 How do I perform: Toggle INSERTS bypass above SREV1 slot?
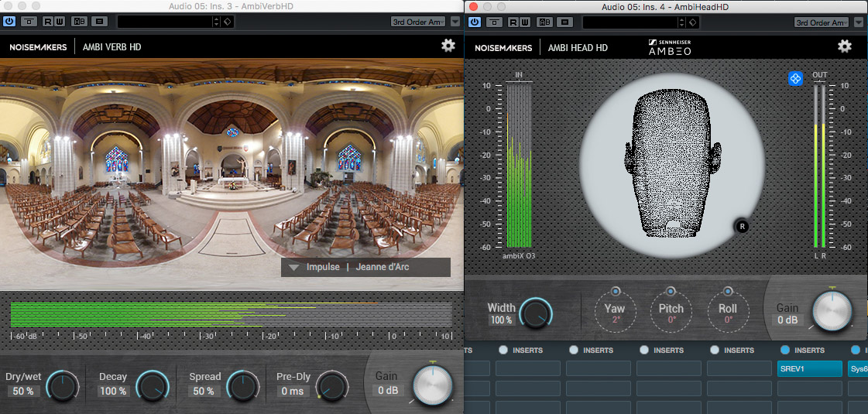[785, 350]
